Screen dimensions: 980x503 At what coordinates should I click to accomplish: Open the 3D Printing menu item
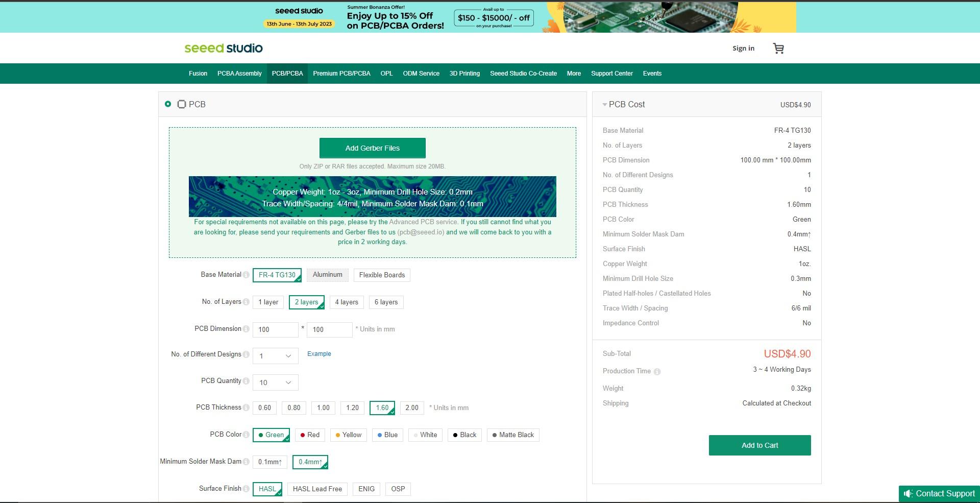464,74
